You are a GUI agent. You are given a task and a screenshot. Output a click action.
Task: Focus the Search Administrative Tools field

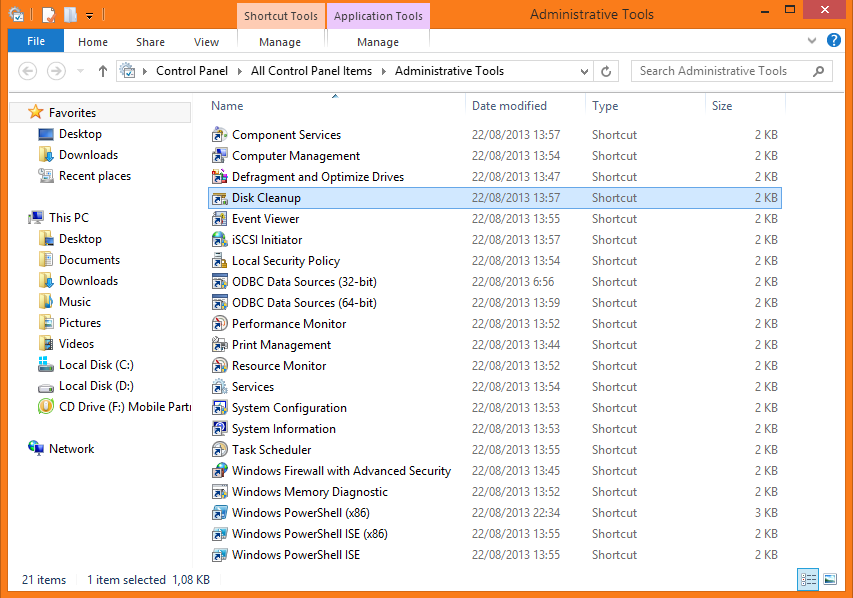pos(732,71)
